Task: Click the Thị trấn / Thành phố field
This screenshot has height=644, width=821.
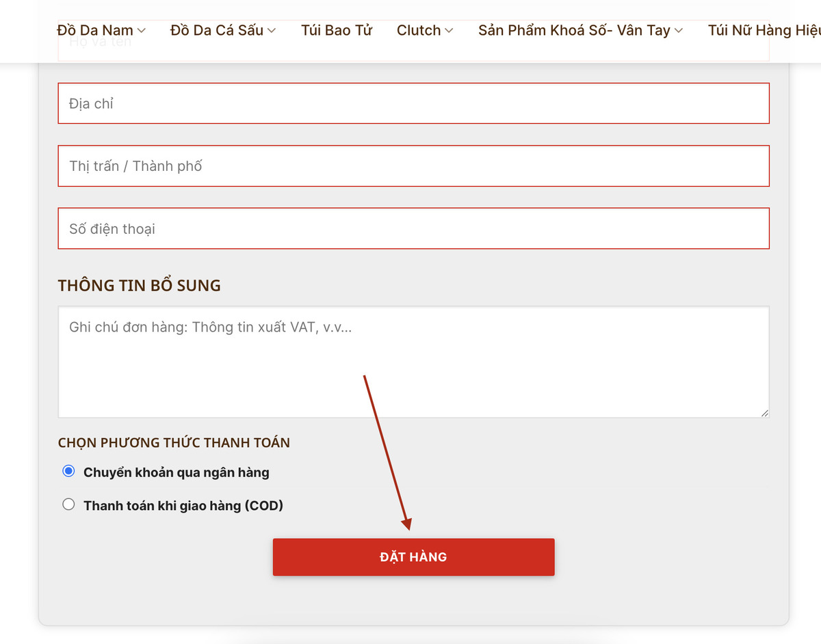Action: [x=413, y=165]
